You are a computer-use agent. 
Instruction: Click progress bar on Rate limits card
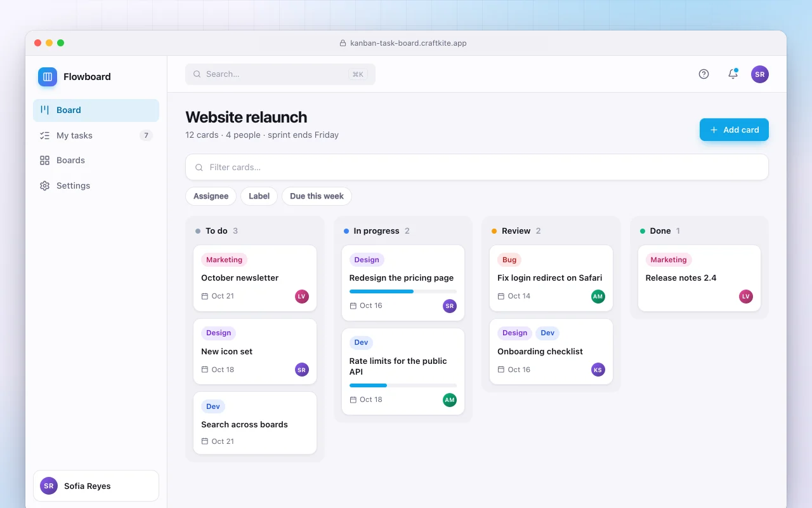point(403,385)
